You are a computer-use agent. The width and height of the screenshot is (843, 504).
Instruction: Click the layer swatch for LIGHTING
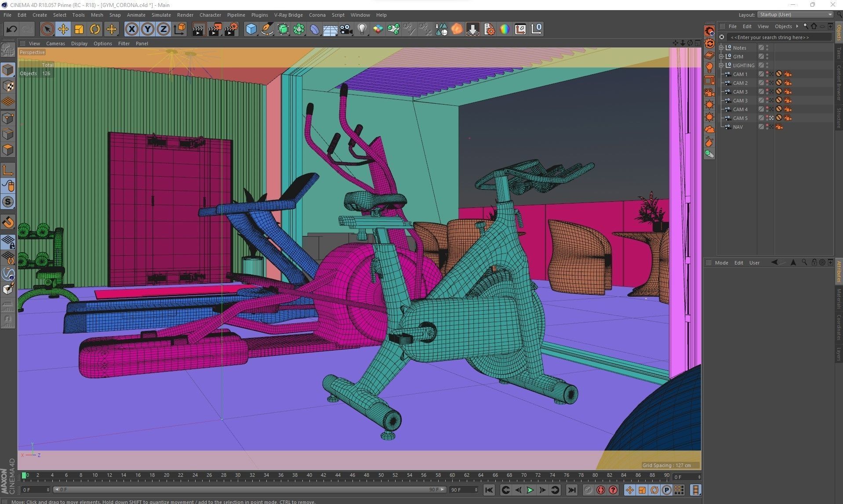coord(761,65)
